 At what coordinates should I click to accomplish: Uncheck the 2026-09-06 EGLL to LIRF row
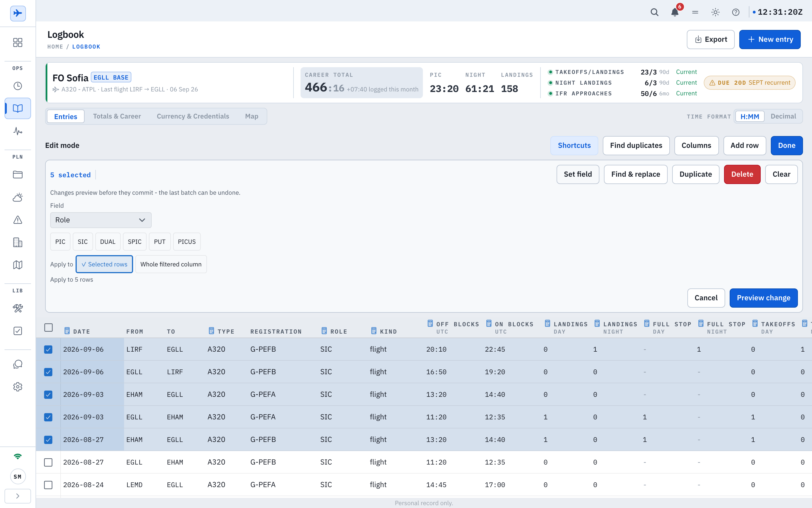[48, 372]
